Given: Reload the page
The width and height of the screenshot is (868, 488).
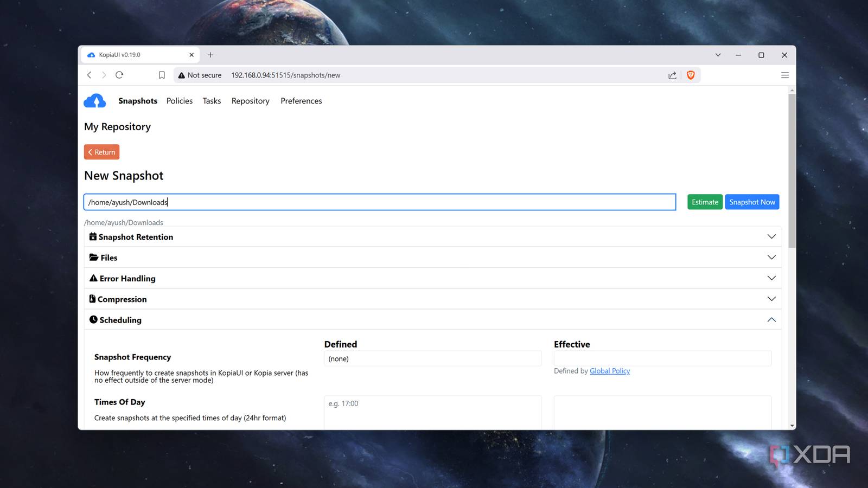Looking at the screenshot, I should pos(119,75).
